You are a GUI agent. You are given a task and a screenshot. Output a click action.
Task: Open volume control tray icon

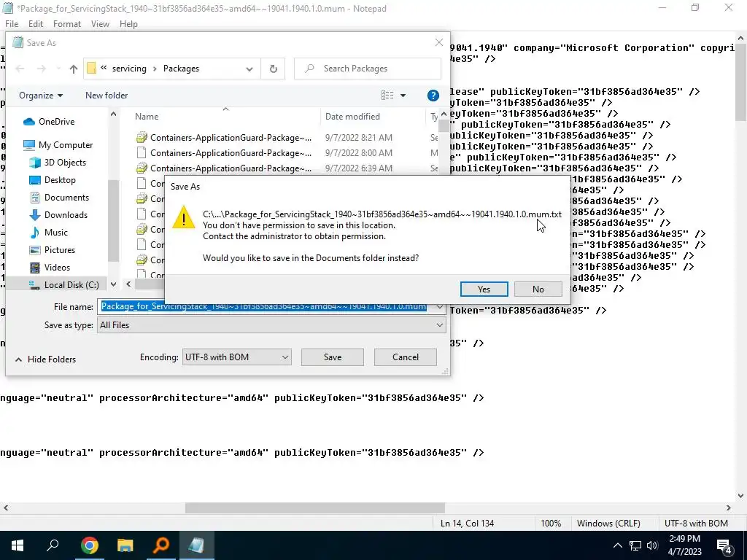652,545
